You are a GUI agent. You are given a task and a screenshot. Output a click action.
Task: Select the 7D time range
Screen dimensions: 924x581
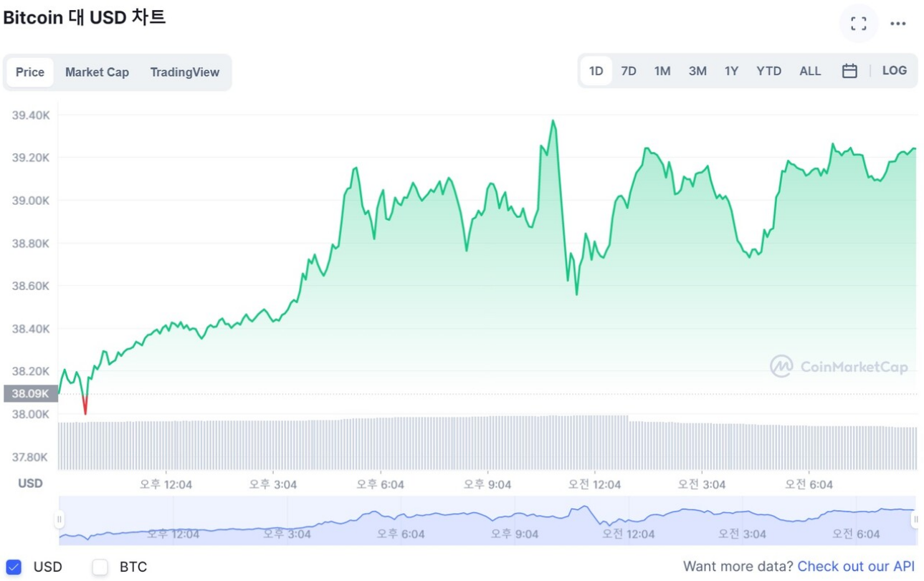pos(629,71)
